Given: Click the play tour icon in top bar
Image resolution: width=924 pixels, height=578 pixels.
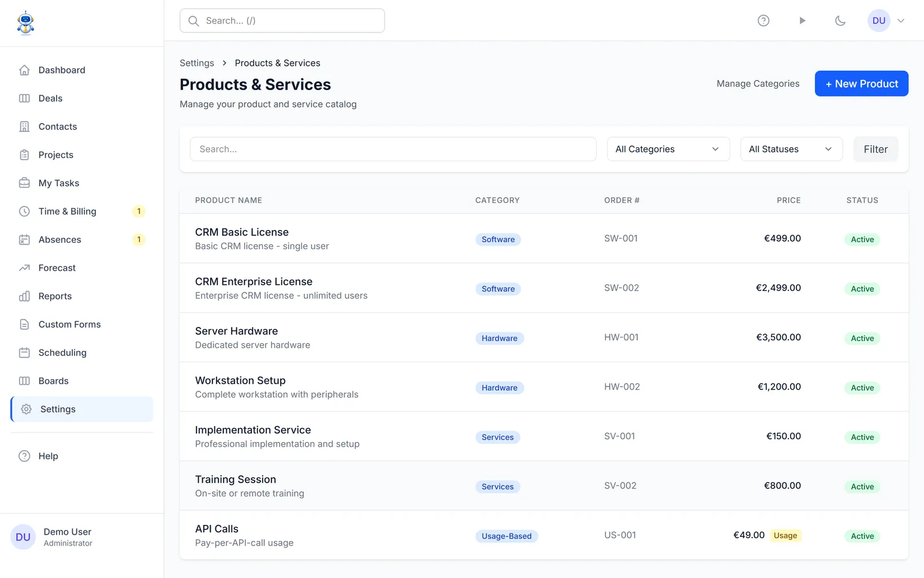Looking at the screenshot, I should (802, 21).
